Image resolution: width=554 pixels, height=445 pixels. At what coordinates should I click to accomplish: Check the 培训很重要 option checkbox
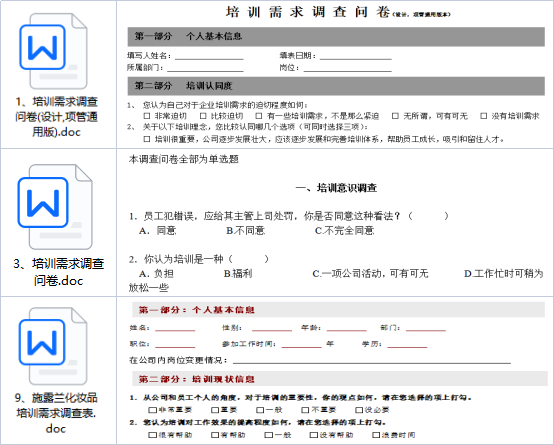tap(147, 139)
